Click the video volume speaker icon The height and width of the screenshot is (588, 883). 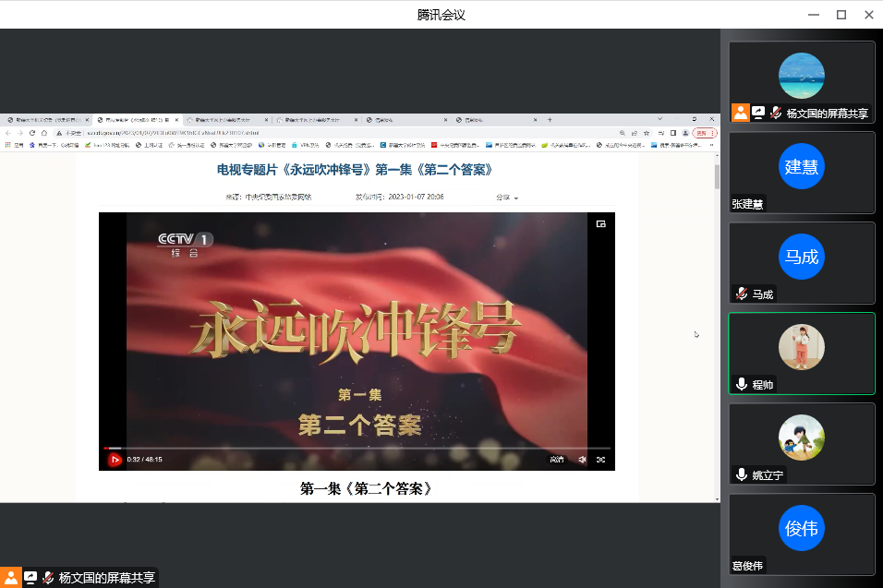coord(582,459)
